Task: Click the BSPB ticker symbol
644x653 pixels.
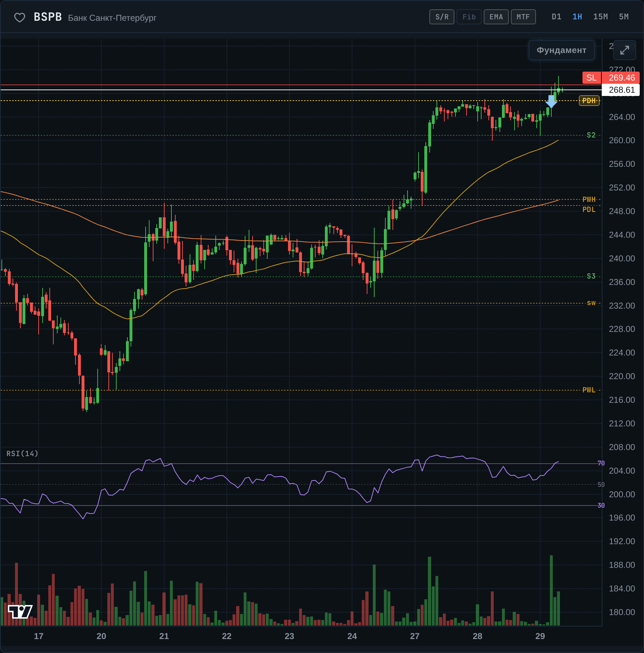Action: click(48, 17)
